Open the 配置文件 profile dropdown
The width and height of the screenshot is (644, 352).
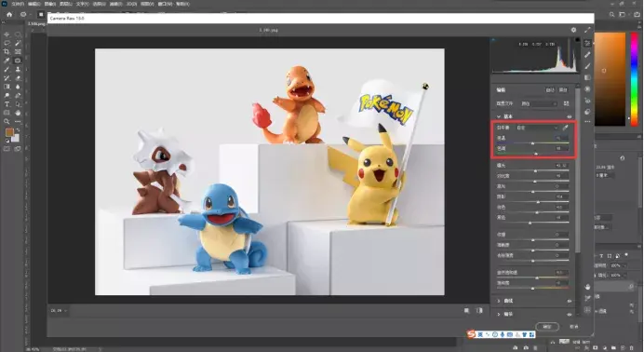click(539, 103)
